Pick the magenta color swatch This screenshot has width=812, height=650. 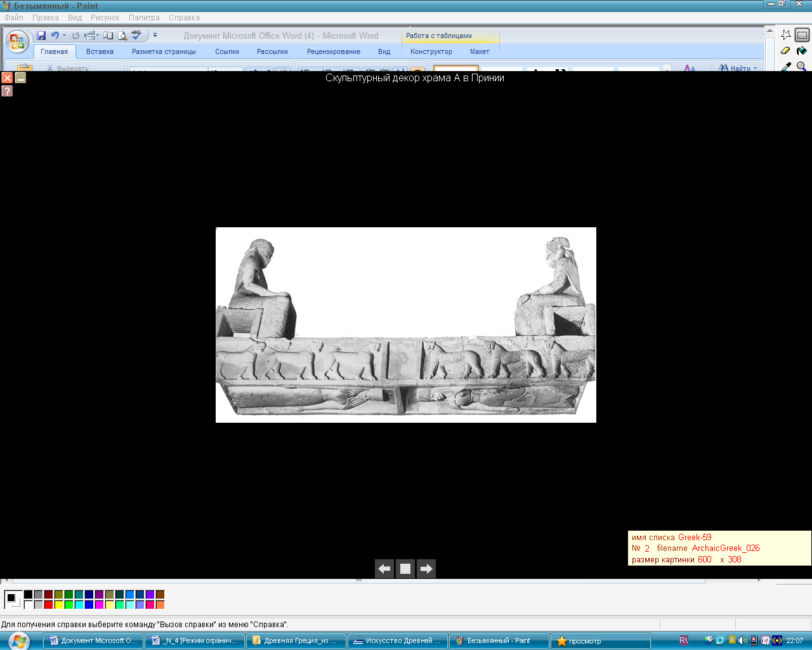click(99, 605)
